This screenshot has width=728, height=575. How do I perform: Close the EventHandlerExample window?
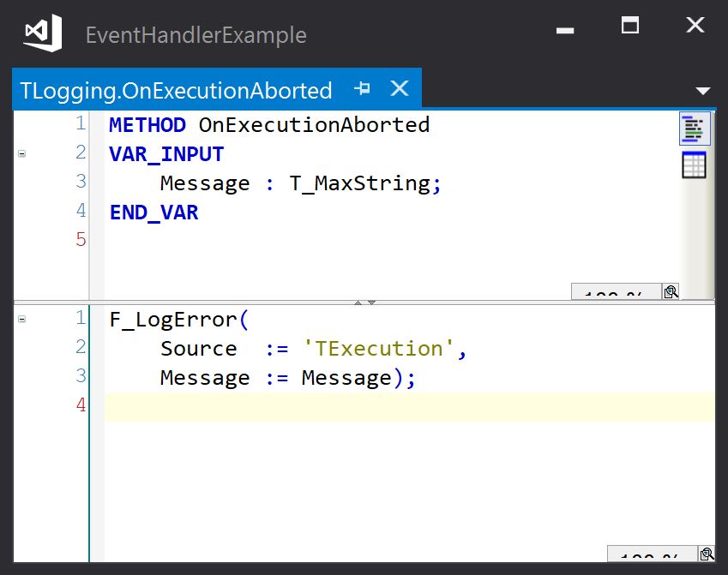click(695, 25)
